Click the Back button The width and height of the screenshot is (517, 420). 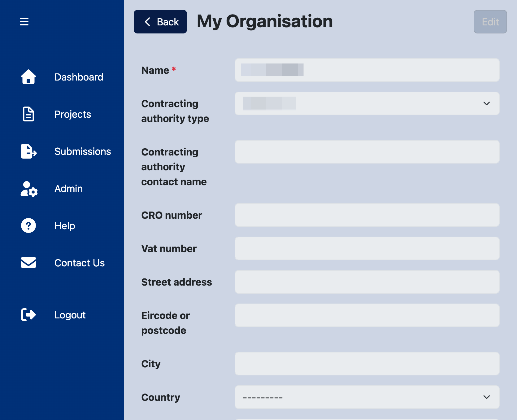(160, 22)
